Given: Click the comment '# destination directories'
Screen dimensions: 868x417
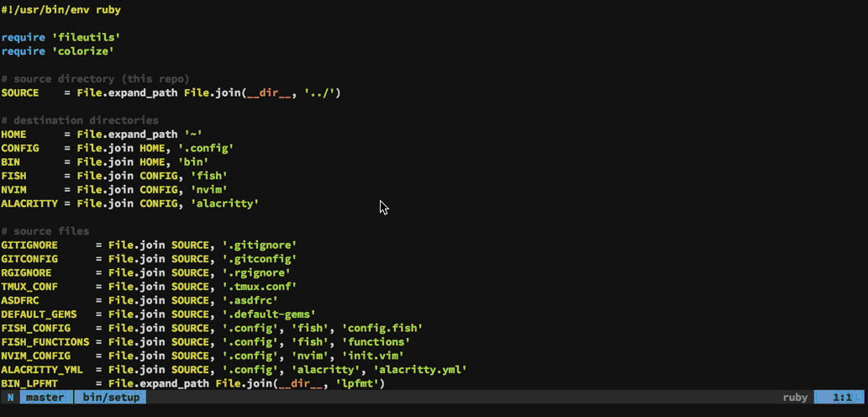Looking at the screenshot, I should pos(80,121).
